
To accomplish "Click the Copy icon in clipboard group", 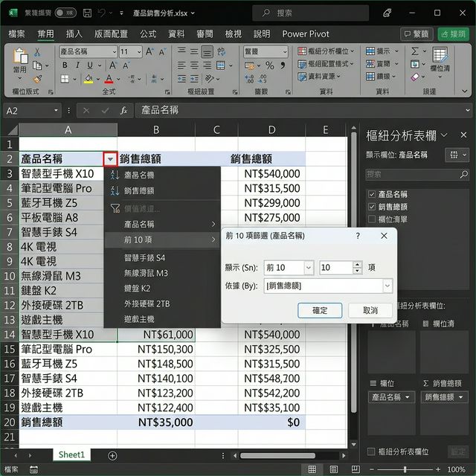I will [37, 65].
